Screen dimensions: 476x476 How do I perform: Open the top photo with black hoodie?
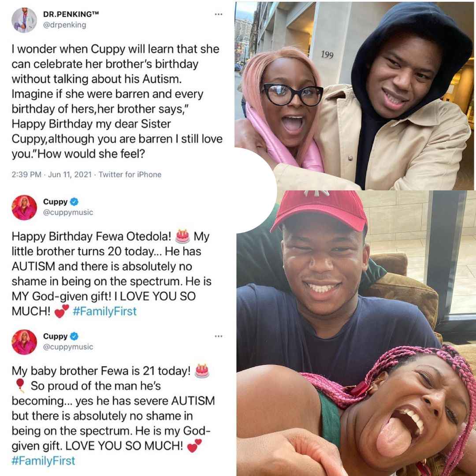coord(355,95)
